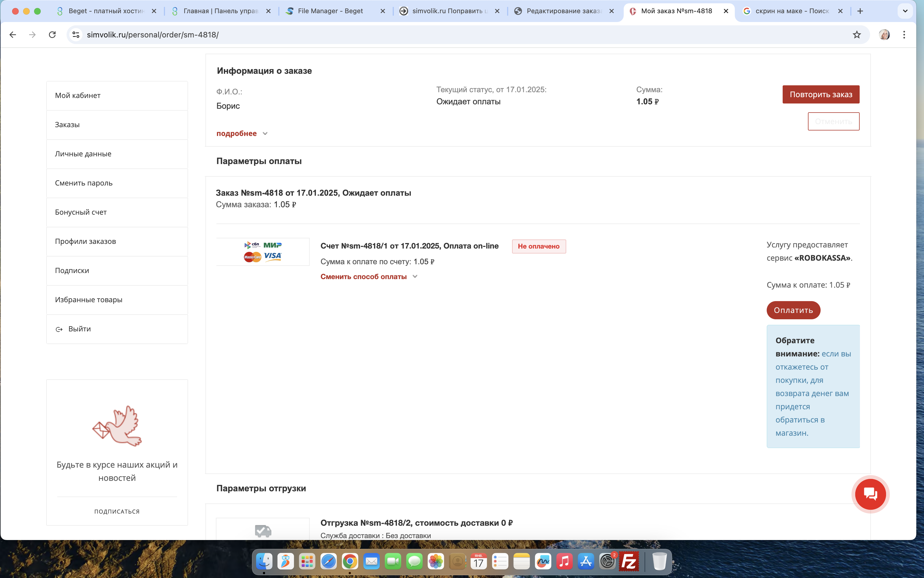Log out via 'Выйти' link
Viewport: 924px width, 578px height.
tap(117, 329)
